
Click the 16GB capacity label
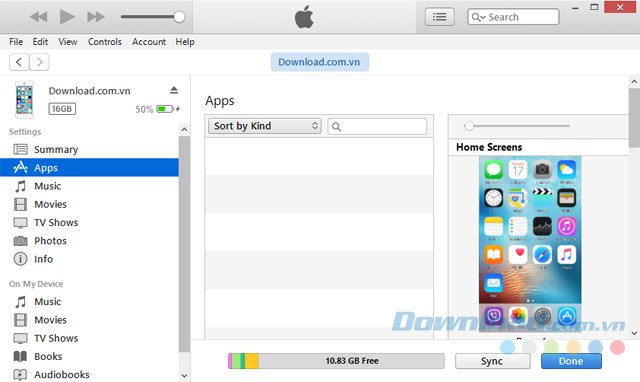pos(62,109)
